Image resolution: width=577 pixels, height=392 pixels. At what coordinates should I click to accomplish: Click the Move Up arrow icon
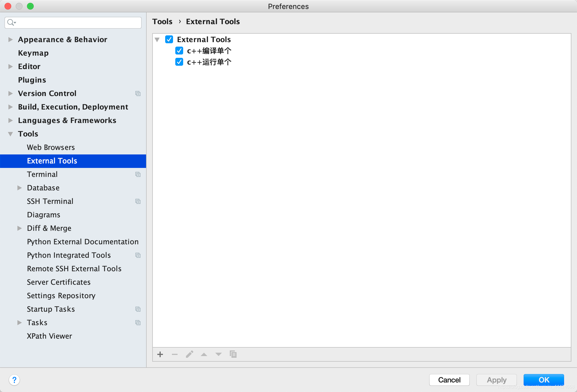click(204, 354)
